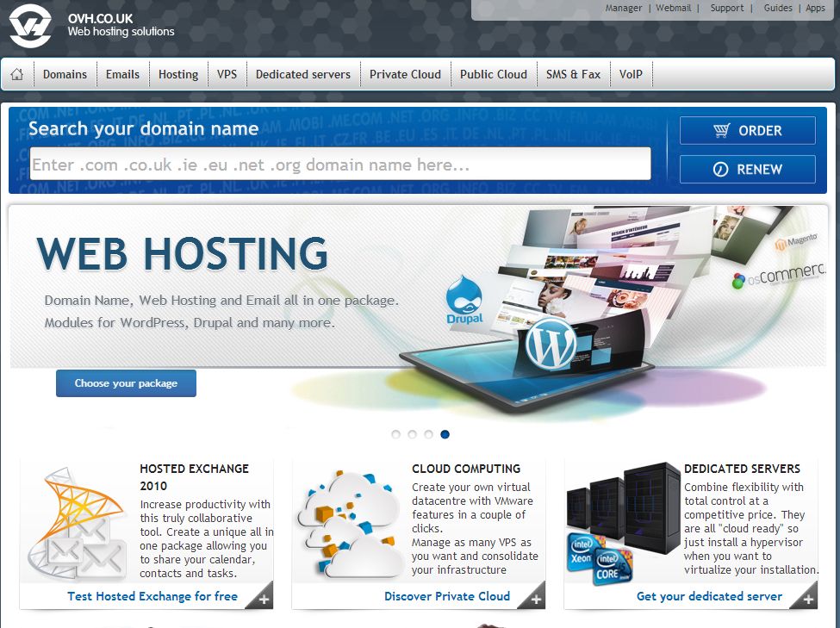Open the Hosting menu

click(x=178, y=74)
